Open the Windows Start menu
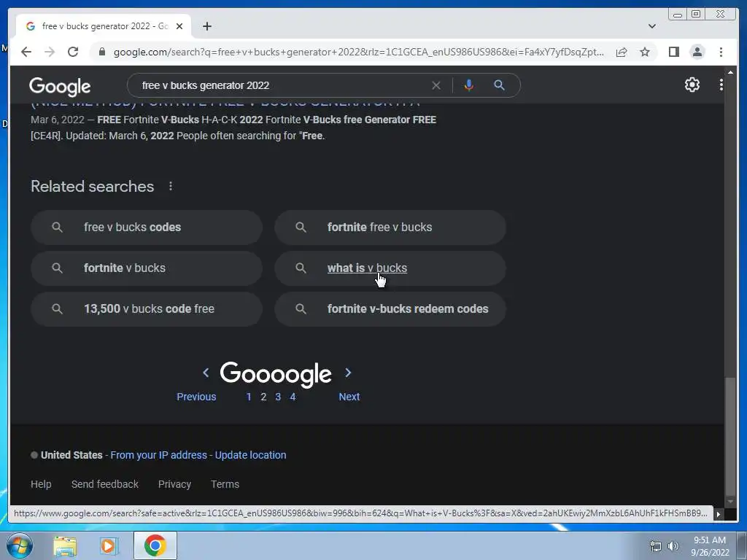Image resolution: width=747 pixels, height=560 pixels. coord(19,545)
